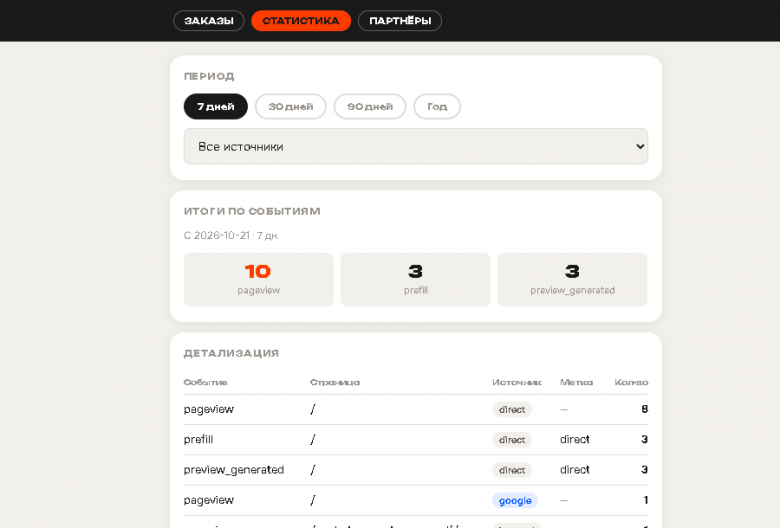Click the Детализация section heading
The width and height of the screenshot is (780, 528).
pos(231,353)
